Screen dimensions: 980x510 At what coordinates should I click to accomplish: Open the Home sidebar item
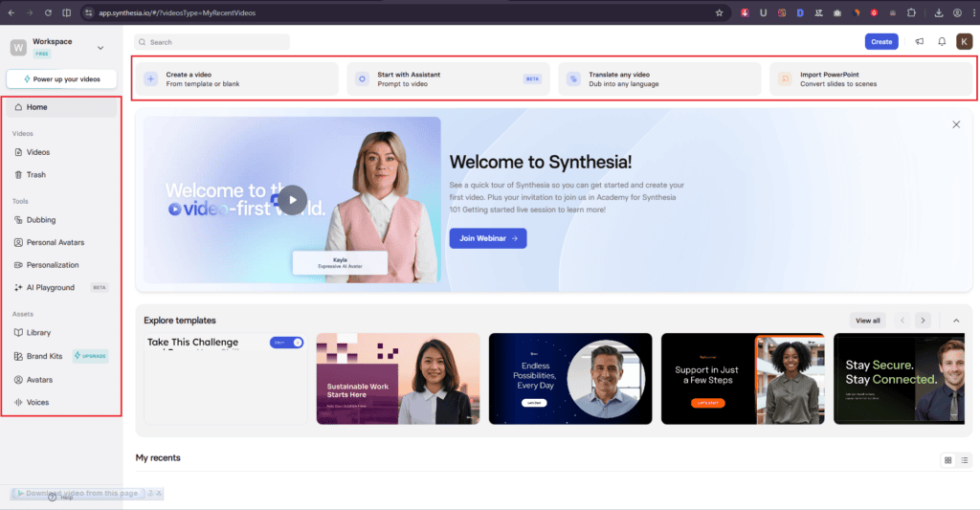point(61,107)
